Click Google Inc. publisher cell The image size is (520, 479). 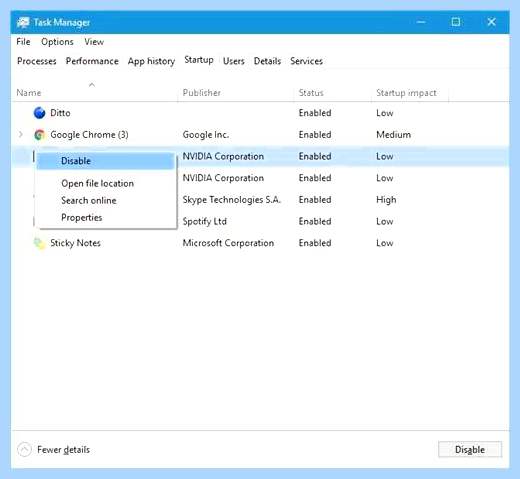[206, 135]
